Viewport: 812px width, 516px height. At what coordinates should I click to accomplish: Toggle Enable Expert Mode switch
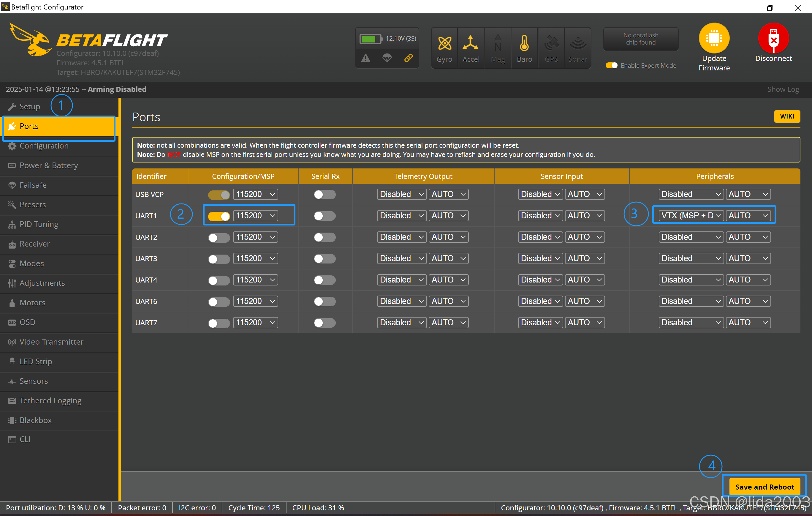(611, 65)
